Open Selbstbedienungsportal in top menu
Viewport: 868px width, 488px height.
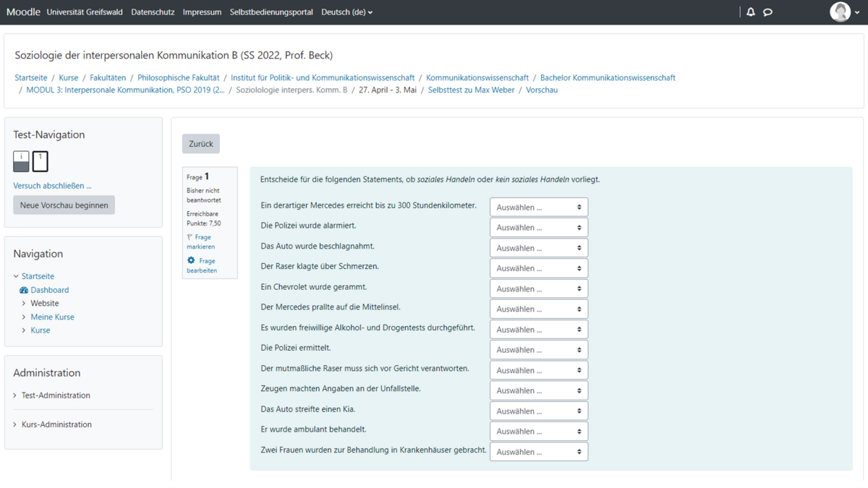271,12
